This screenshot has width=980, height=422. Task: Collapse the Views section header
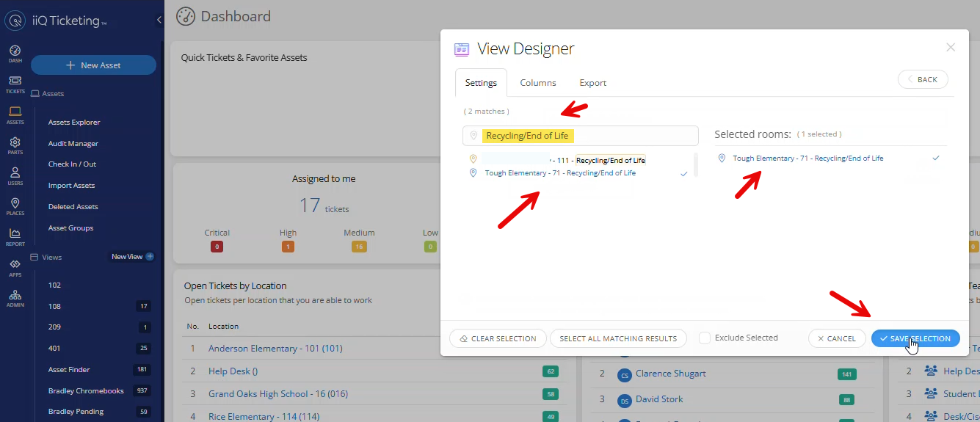click(x=51, y=258)
